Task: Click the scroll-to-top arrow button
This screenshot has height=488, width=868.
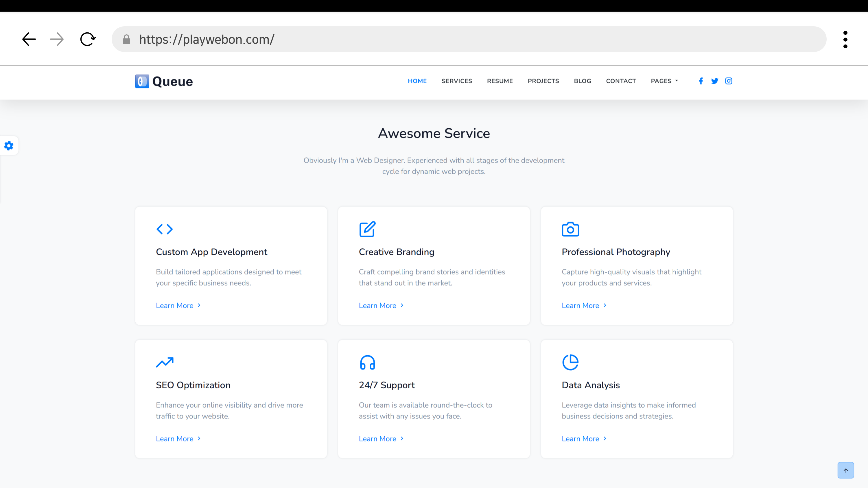Action: [x=845, y=470]
